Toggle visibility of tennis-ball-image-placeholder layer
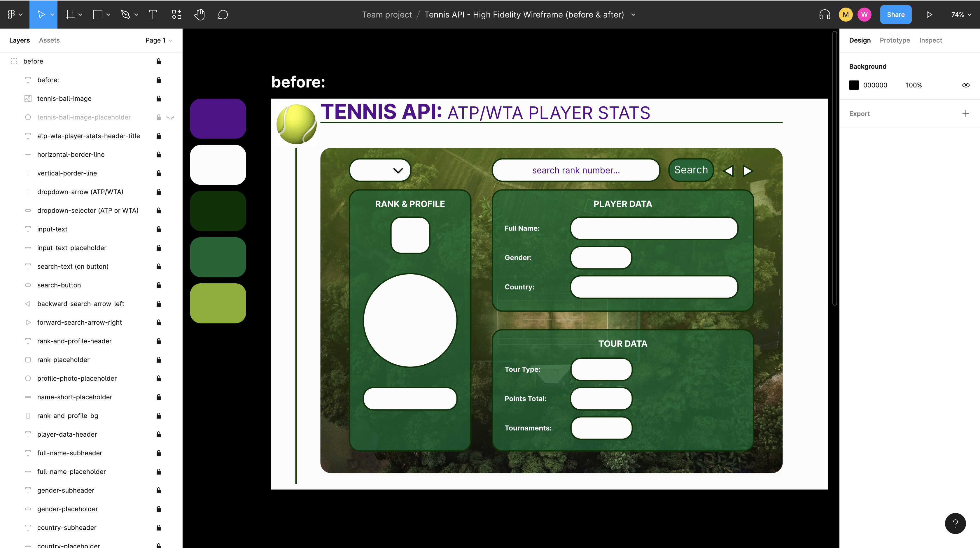 tap(170, 117)
